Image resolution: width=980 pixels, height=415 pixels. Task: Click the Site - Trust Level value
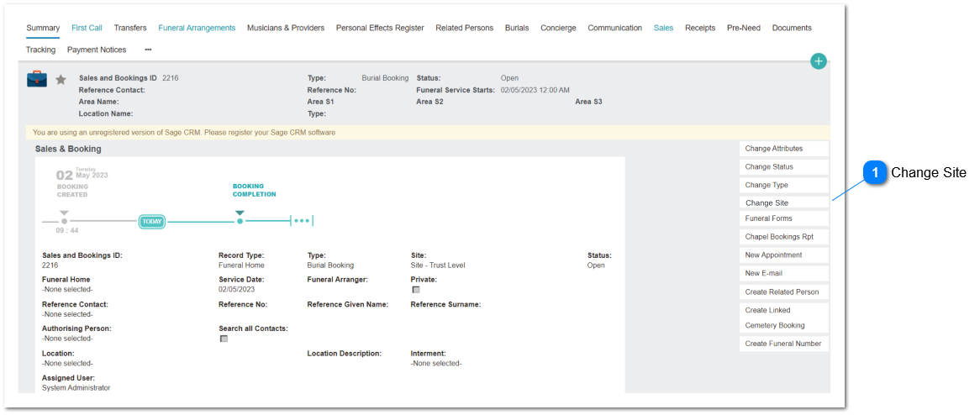(x=438, y=265)
